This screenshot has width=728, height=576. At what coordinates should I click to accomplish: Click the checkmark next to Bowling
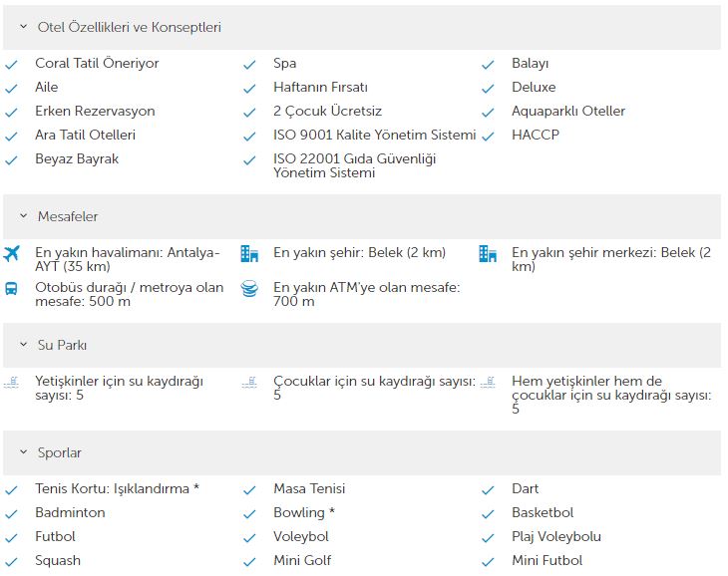(249, 514)
